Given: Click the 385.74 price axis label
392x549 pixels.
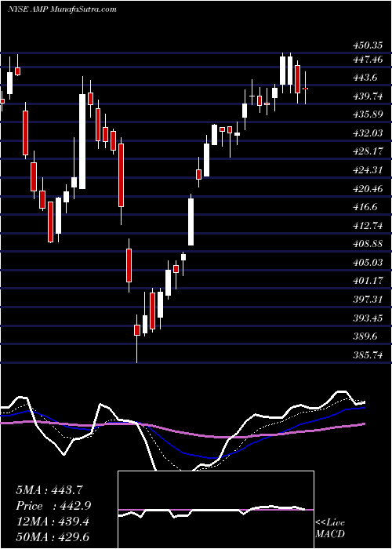Looking at the screenshot, I should click(367, 355).
